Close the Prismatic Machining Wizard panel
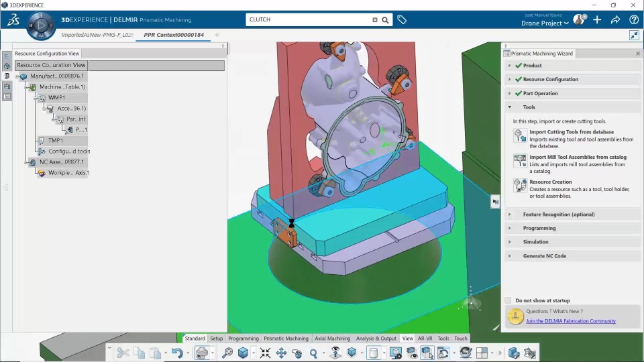The image size is (644, 362). pos(638,54)
